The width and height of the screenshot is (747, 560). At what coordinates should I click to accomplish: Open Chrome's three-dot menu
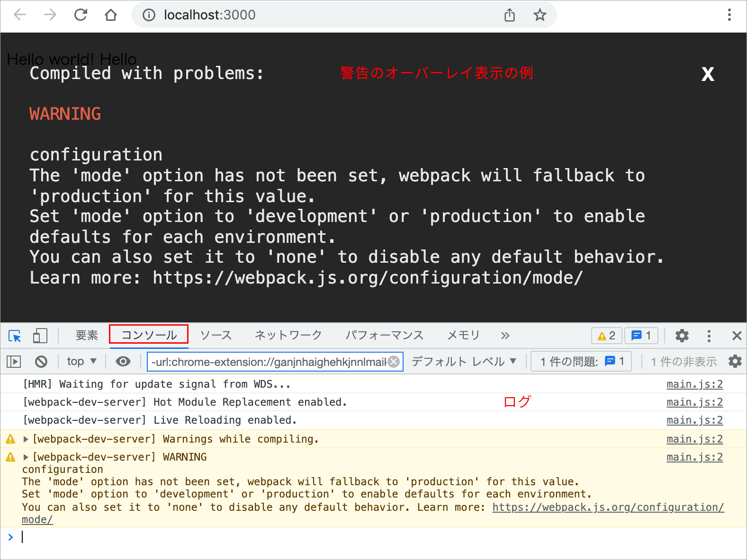click(729, 15)
